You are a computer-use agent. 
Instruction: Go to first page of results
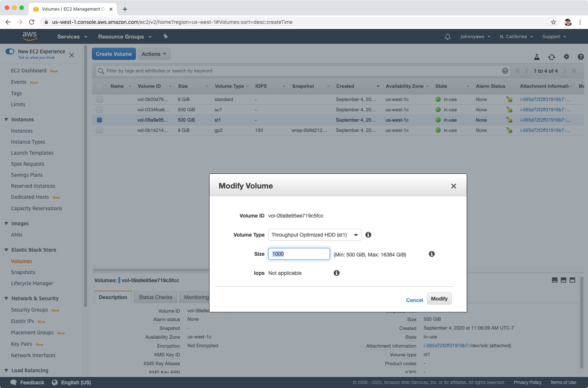coord(518,71)
